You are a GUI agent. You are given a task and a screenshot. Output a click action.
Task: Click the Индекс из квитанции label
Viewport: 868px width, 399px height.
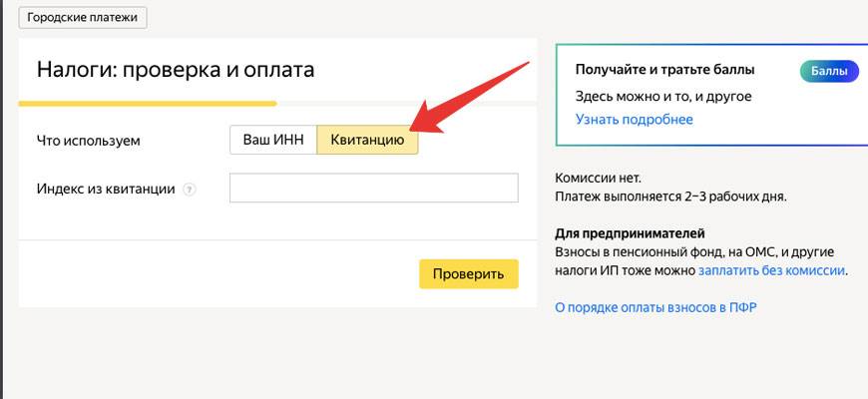tap(106, 190)
